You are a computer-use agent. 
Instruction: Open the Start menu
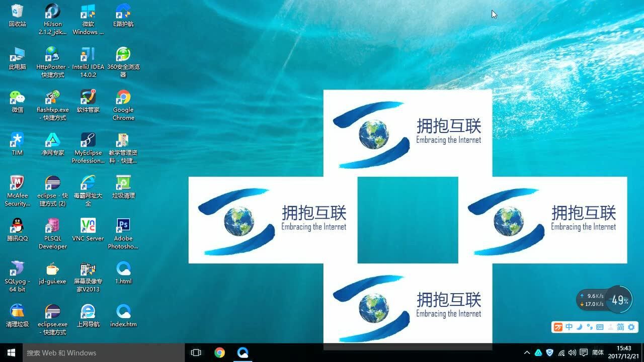click(x=10, y=352)
